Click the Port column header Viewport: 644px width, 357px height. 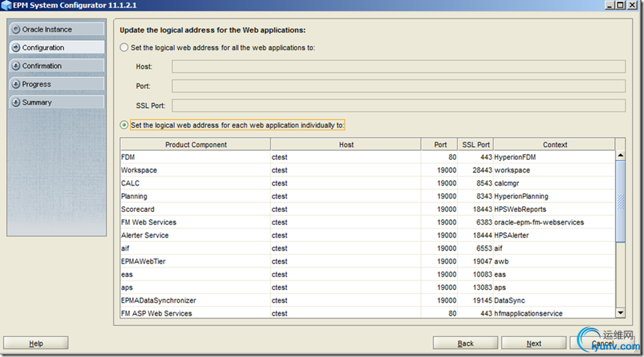[440, 145]
